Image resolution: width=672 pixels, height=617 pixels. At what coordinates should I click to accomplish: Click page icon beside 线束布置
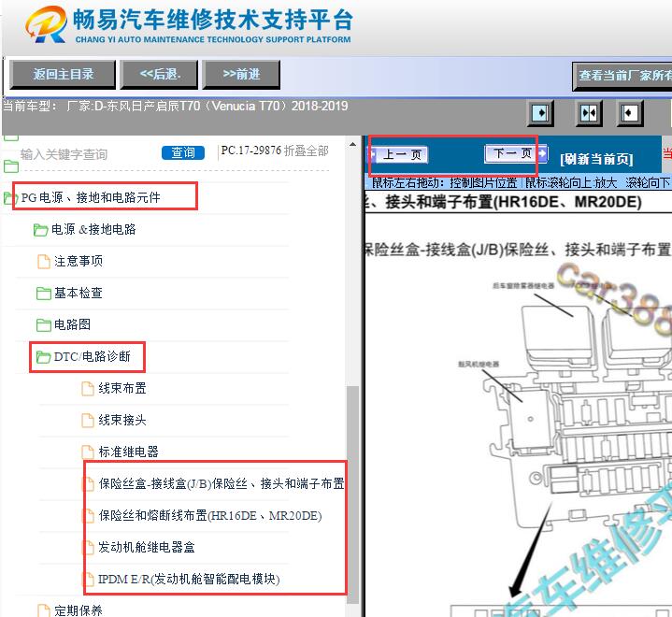pos(88,389)
